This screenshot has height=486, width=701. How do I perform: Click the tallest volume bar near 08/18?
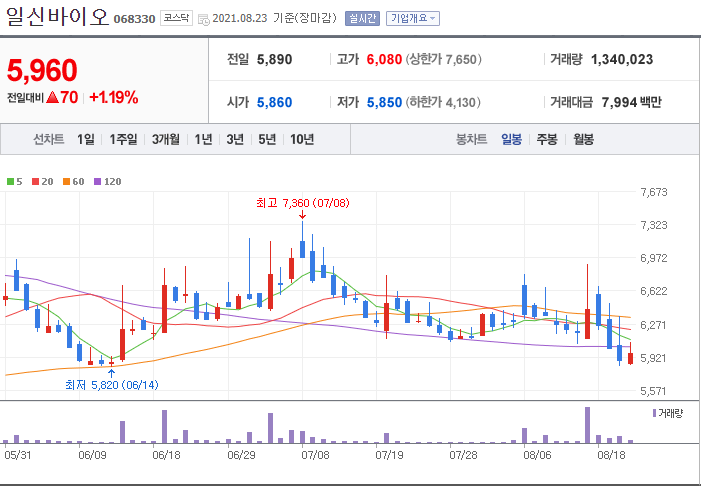pos(587,425)
